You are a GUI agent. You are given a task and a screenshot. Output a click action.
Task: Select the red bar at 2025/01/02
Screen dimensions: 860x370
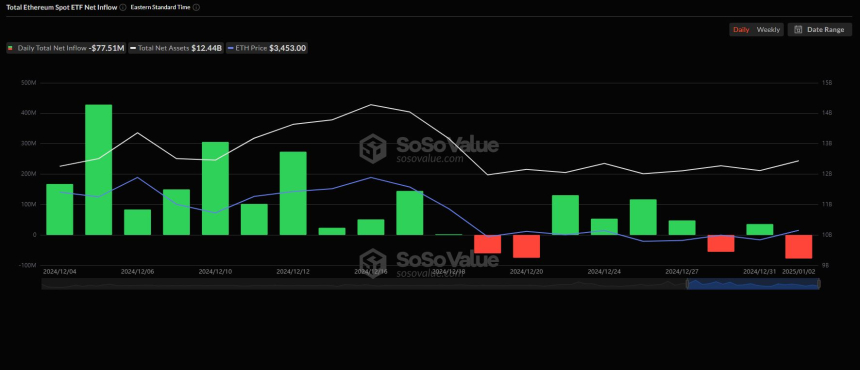(x=799, y=247)
